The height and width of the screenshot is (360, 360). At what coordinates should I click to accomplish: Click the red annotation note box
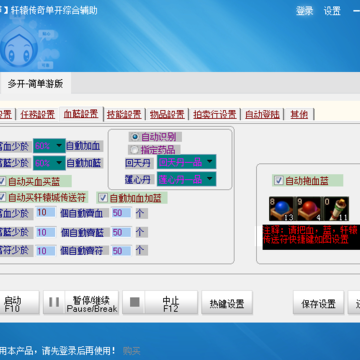pos(311,237)
